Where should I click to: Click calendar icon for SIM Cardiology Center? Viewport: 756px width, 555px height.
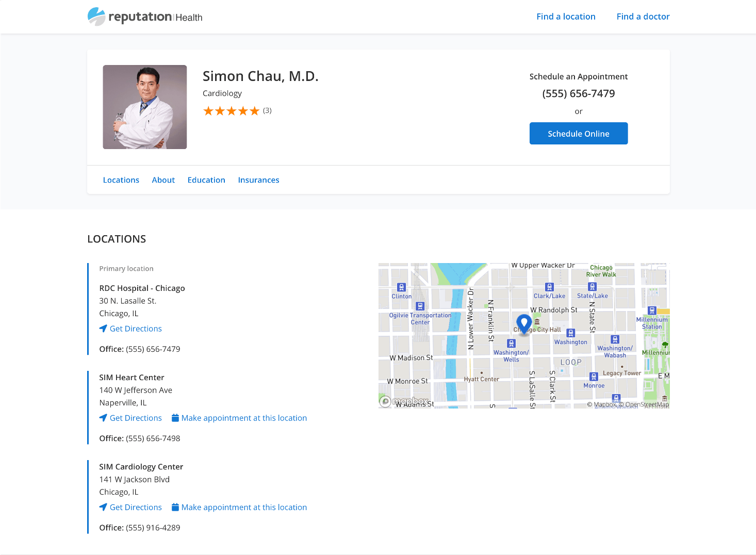click(175, 507)
